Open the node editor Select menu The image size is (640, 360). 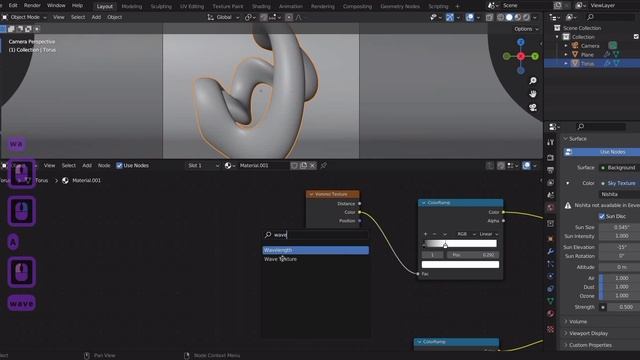click(69, 166)
